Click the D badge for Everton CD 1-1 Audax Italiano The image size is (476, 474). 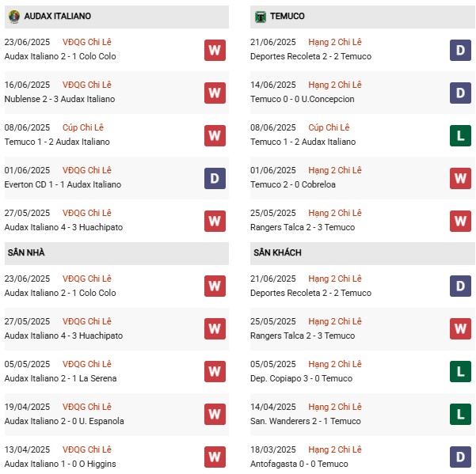click(x=215, y=178)
